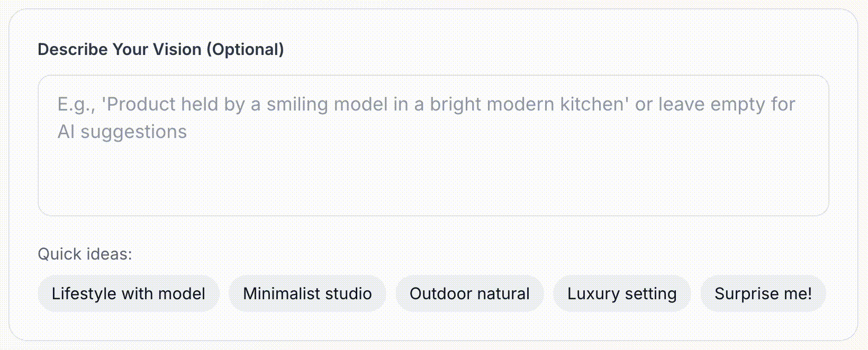Click the empty prompt field for AI suggestions

[434, 174]
